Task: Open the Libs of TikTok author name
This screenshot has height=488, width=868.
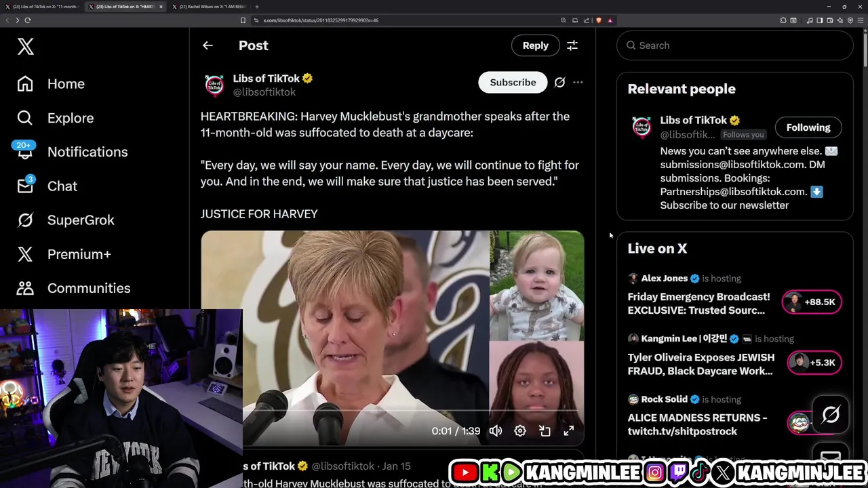Action: tap(266, 79)
